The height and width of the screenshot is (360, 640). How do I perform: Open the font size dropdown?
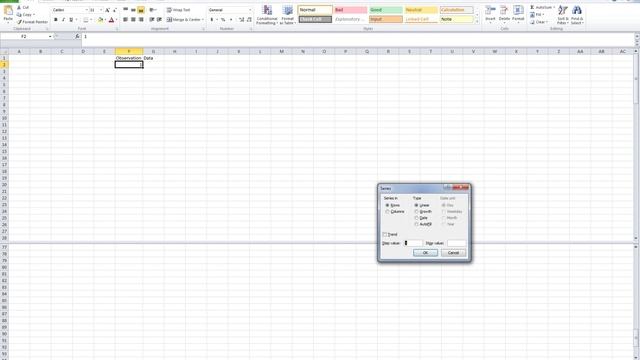click(101, 10)
